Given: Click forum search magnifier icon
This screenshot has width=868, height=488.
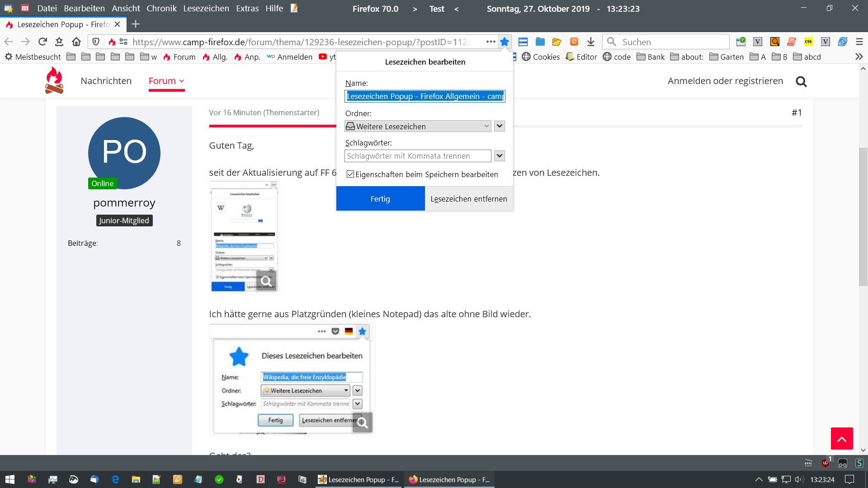Looking at the screenshot, I should tap(801, 81).
